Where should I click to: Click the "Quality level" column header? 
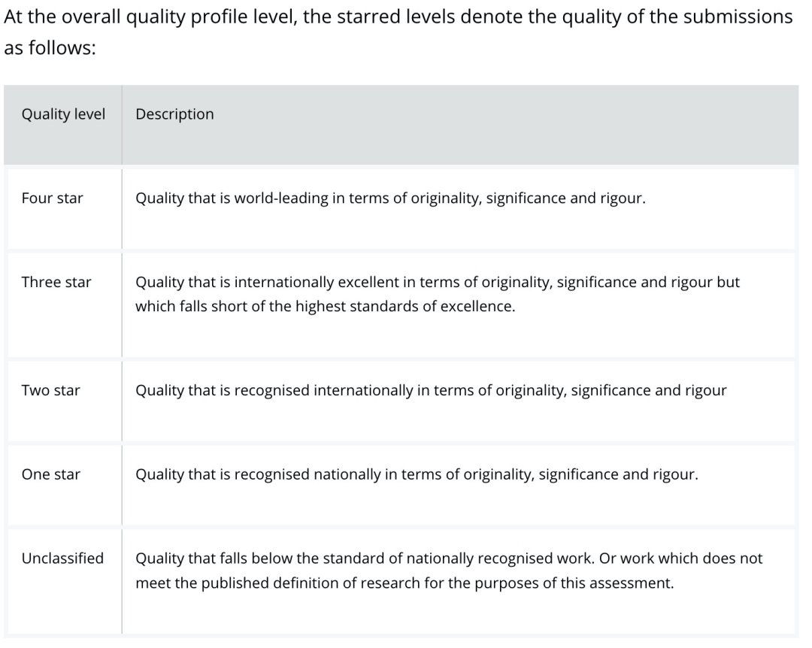tap(63, 115)
